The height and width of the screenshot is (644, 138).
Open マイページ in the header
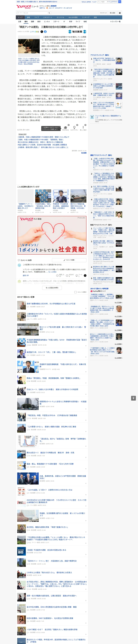[x=103, y=13]
